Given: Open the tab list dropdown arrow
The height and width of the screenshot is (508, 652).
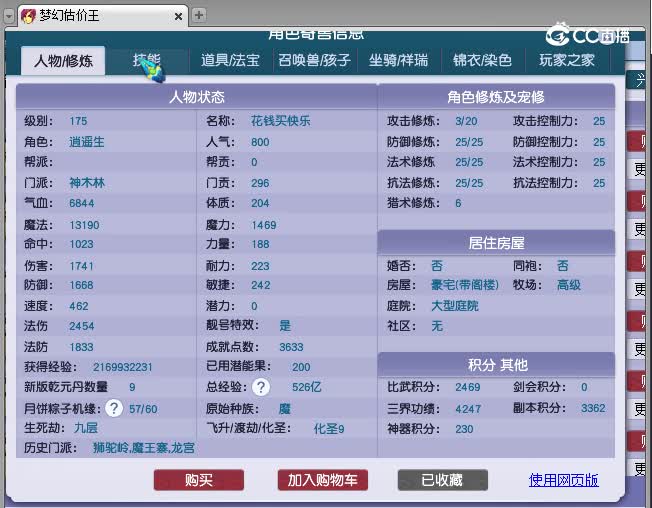Looking at the screenshot, I should click(x=9, y=16).
